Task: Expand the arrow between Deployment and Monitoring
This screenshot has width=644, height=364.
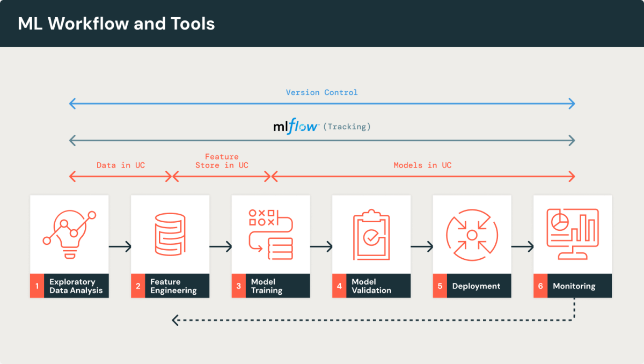Action: point(522,246)
